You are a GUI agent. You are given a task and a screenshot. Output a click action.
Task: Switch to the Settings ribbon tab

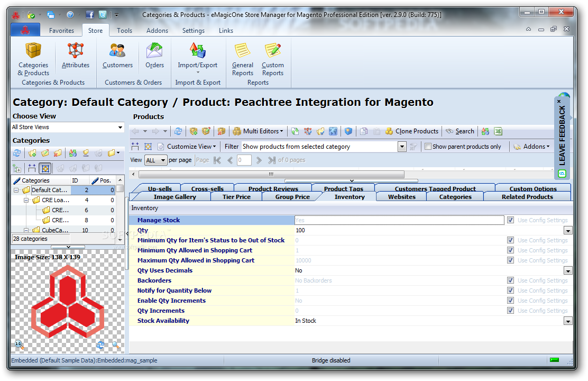tap(193, 30)
